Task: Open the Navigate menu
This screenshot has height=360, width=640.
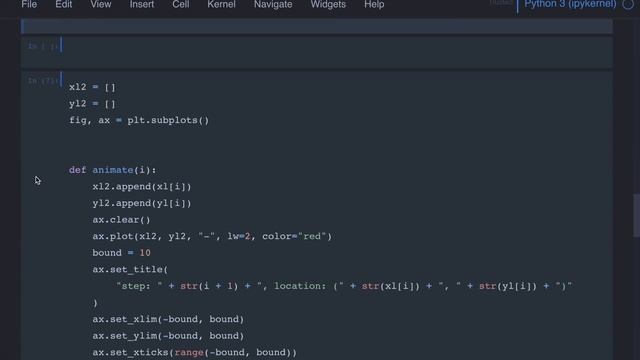Action: tap(273, 4)
